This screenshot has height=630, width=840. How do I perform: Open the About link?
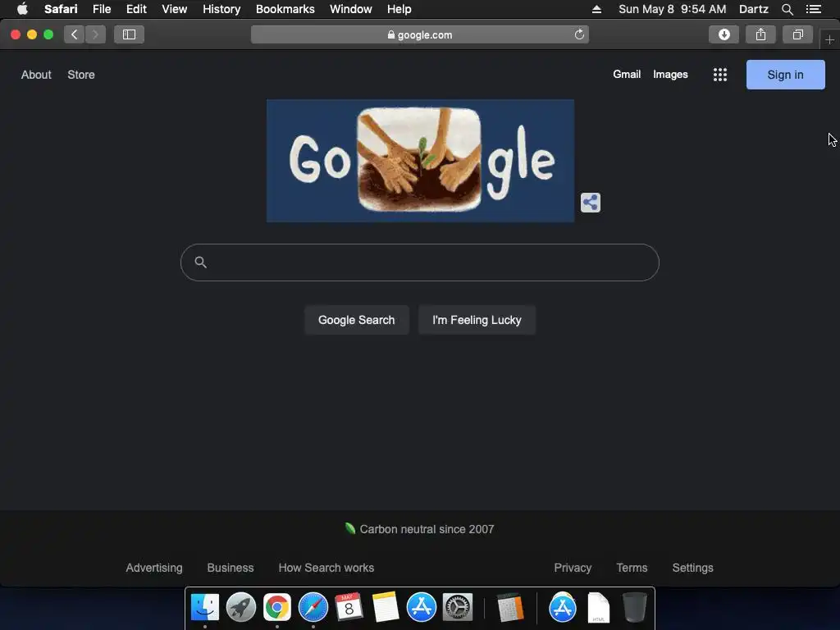pos(36,75)
